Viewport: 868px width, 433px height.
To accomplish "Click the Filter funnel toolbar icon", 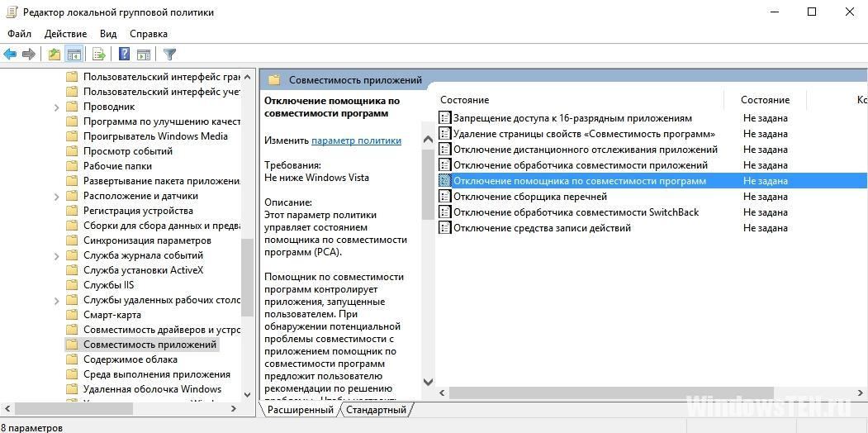I will click(170, 54).
